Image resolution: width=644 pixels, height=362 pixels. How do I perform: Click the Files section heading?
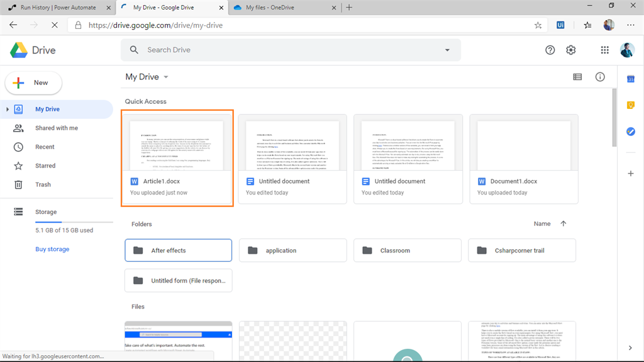(x=138, y=307)
